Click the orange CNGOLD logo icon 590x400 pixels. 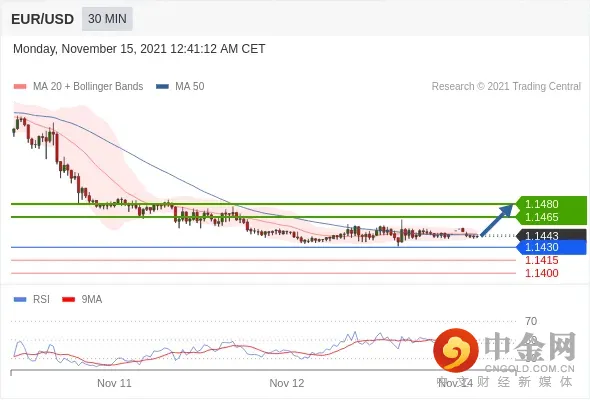(456, 350)
